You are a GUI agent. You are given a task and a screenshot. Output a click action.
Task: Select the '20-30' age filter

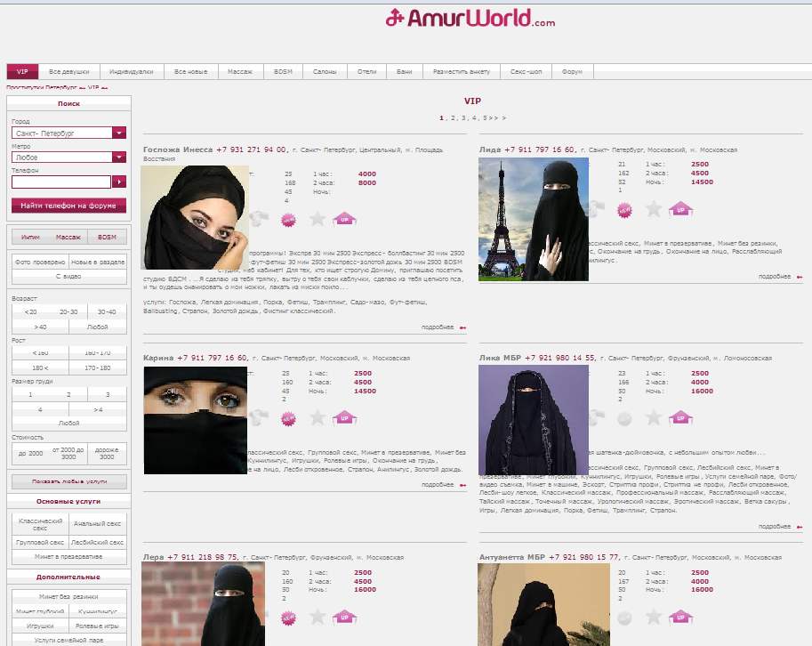click(68, 312)
